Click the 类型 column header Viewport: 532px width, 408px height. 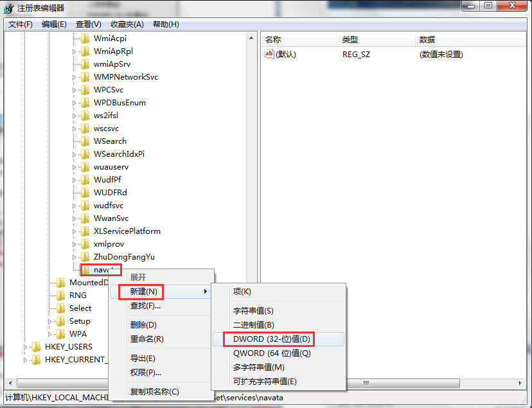(350, 40)
